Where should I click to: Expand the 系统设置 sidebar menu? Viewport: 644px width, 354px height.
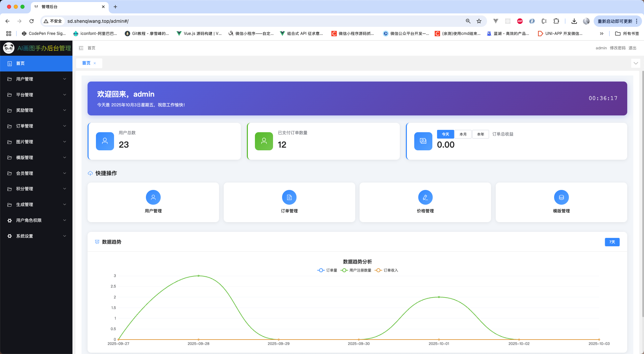[36, 236]
